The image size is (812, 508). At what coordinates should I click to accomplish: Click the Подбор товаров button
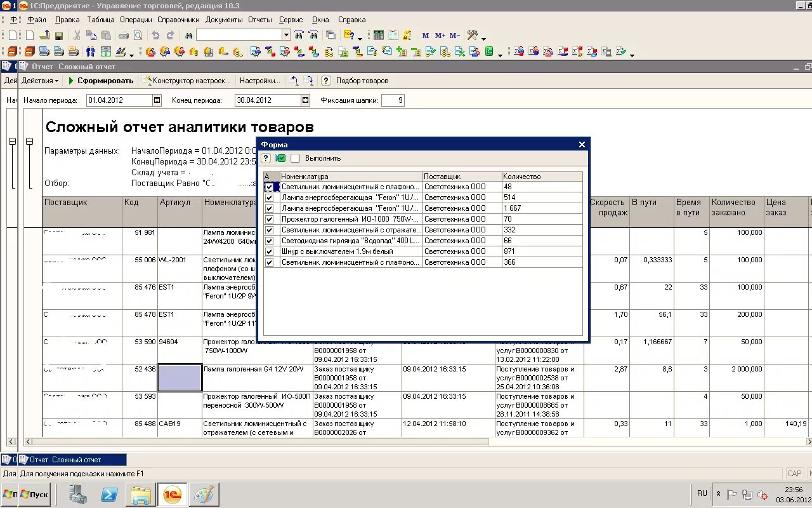tap(362, 81)
